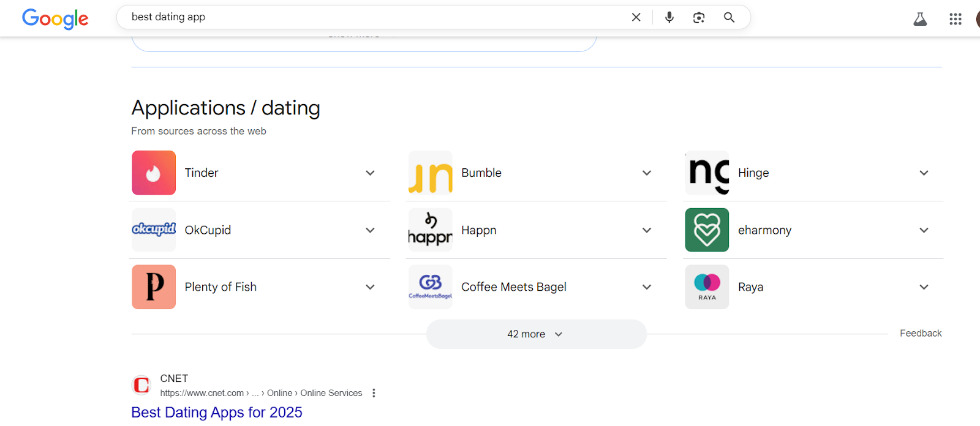Click the OkCupid app icon
The image size is (980, 426).
pyautogui.click(x=154, y=230)
